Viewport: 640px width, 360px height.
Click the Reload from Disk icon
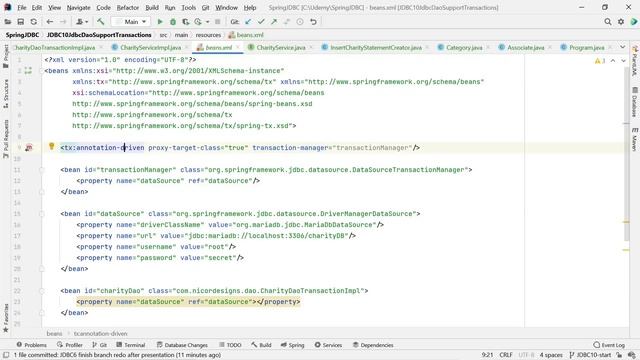click(x=33, y=22)
